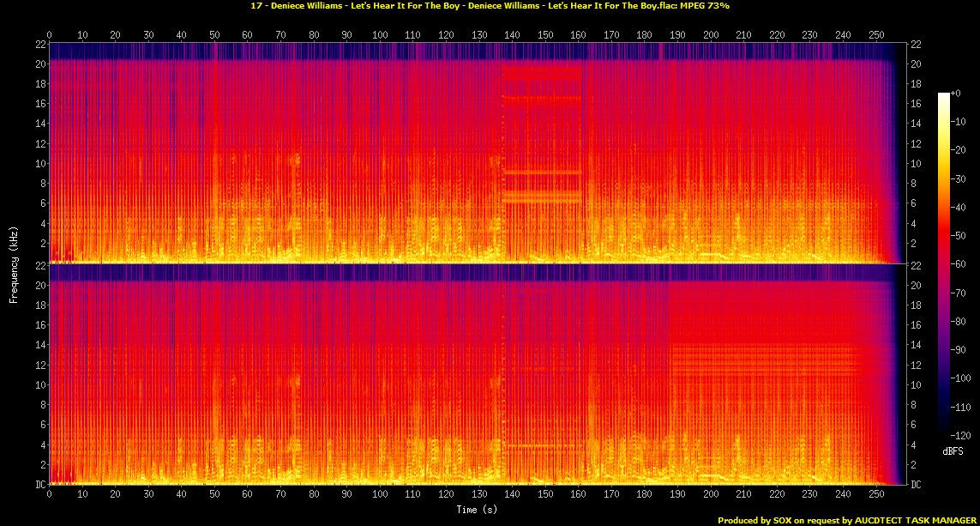
Task: Select 10 kHz label on upper channel's left axis
Action: 39,163
